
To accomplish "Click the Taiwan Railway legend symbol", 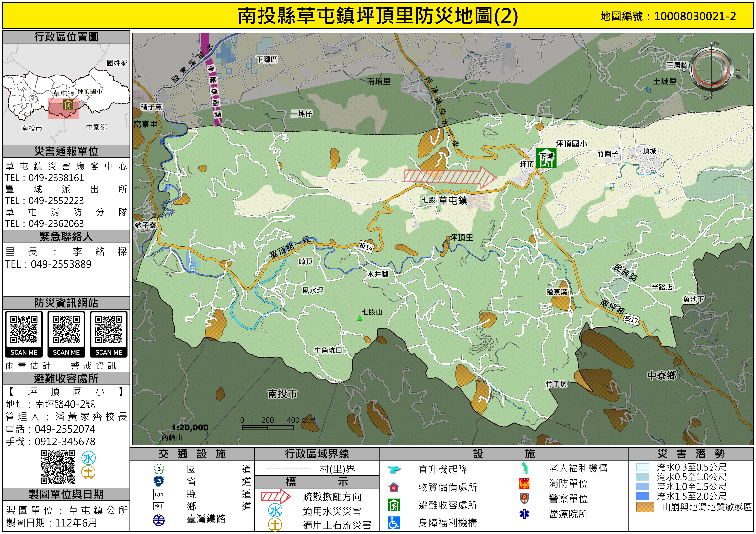I will point(159,520).
